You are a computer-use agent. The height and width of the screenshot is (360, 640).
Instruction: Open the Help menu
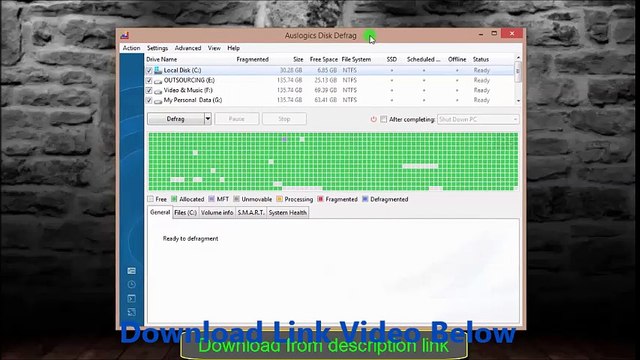pos(233,48)
